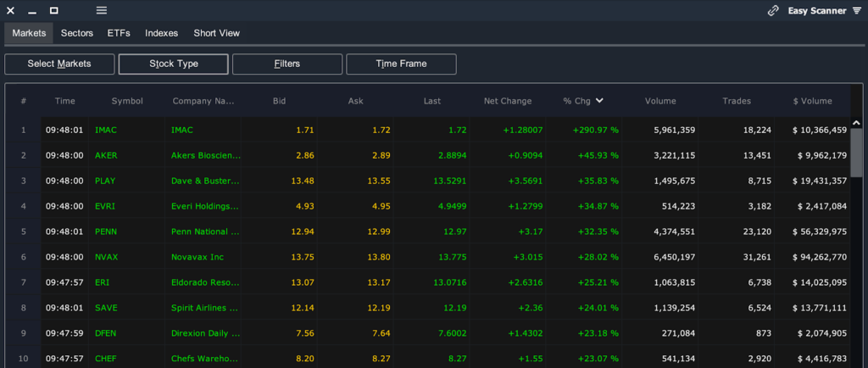The image size is (868, 368).
Task: Click the chain link icon
Action: (773, 10)
